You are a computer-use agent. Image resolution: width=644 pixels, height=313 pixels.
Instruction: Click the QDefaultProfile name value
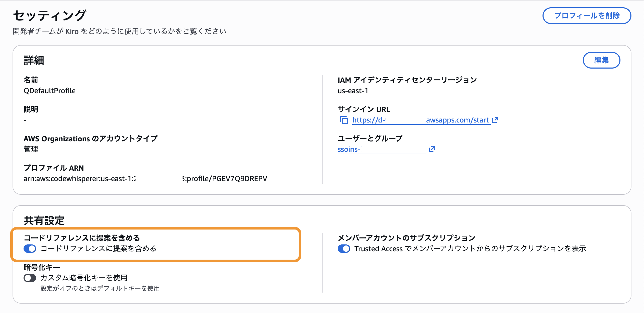tap(49, 91)
